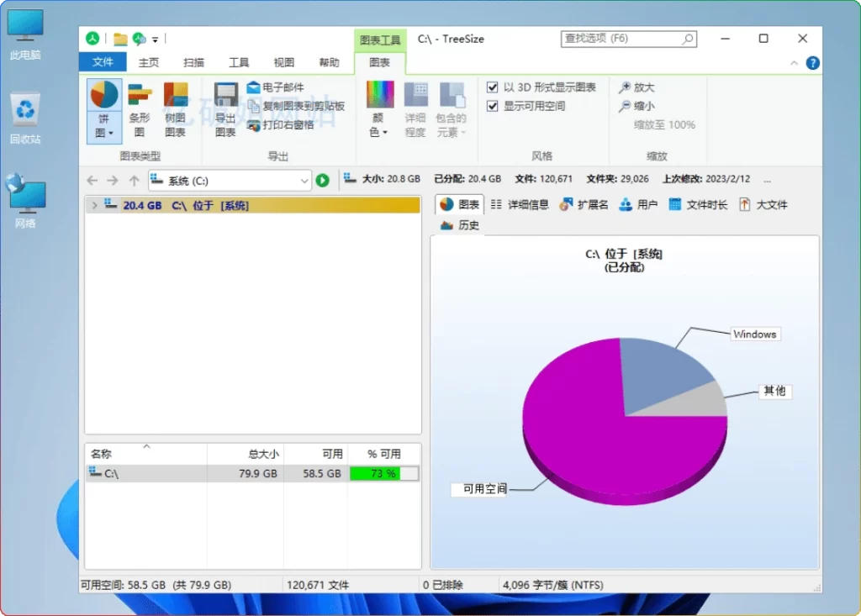This screenshot has width=861, height=616.
Task: Switch to the 扩展名 tab
Action: [593, 203]
